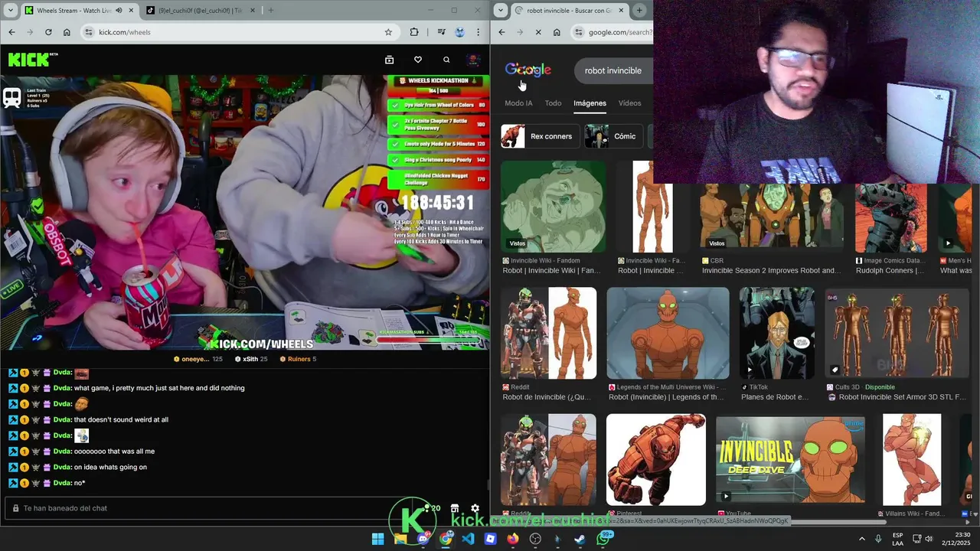Select Ruiners leaderboard entry with 5
This screenshot has width=980, height=551.
[x=298, y=359]
